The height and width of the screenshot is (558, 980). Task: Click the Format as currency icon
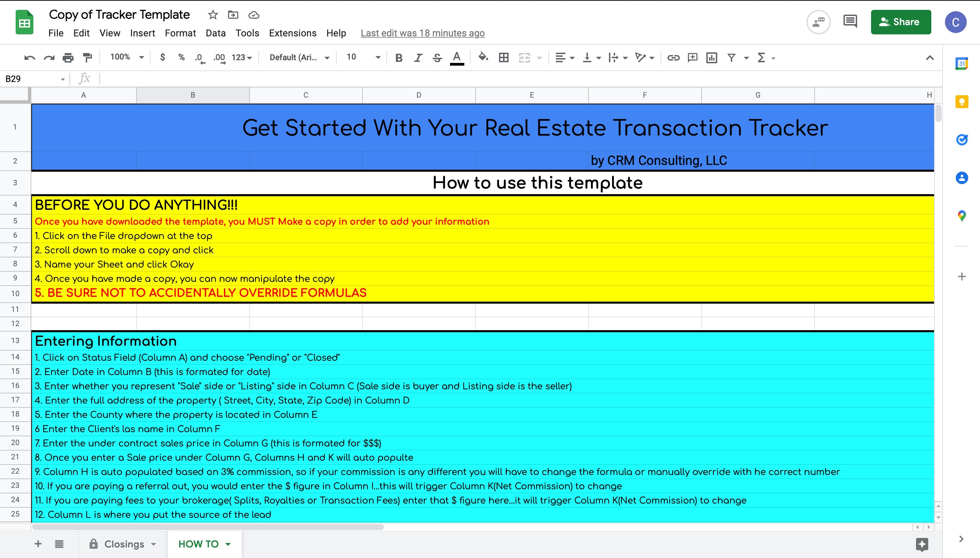[163, 57]
